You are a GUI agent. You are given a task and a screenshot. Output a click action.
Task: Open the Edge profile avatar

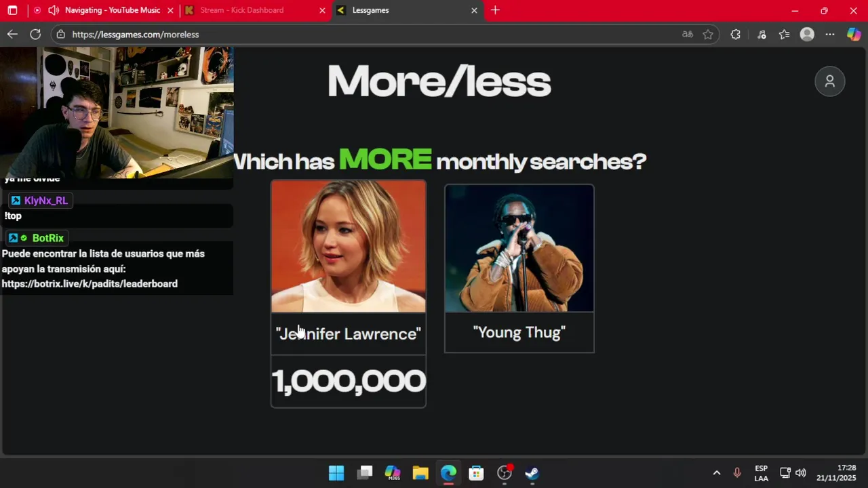tap(807, 34)
